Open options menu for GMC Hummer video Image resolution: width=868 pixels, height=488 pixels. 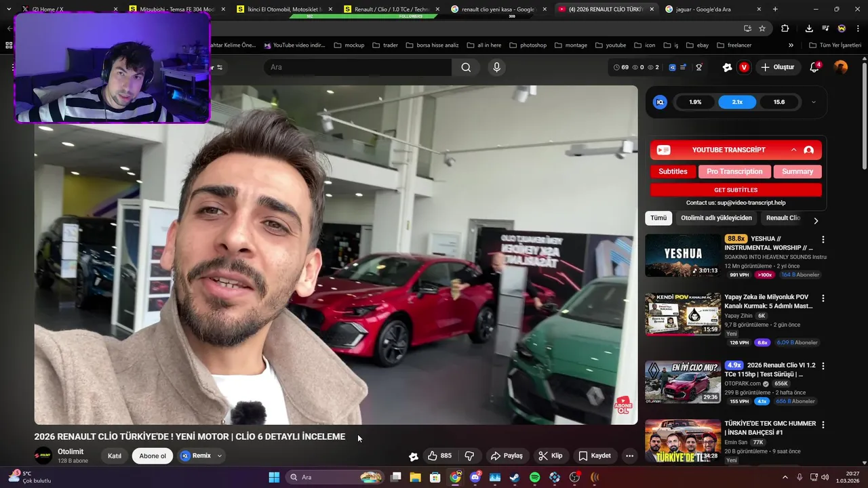[x=823, y=425]
